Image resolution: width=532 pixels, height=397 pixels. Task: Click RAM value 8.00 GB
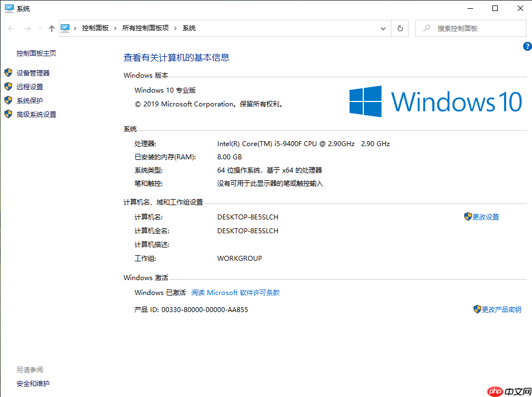pos(229,157)
